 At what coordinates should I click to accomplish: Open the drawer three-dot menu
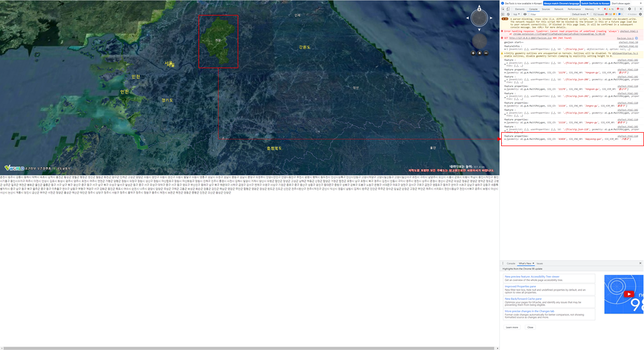pos(503,263)
